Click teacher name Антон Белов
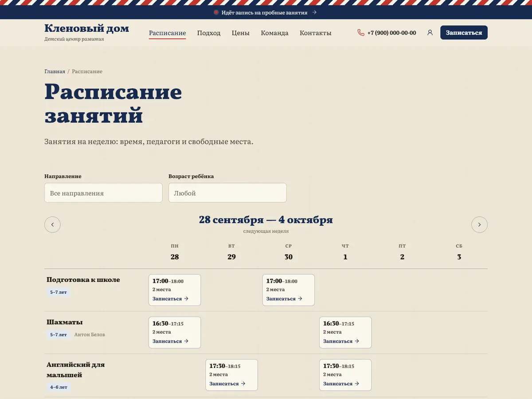Viewport: 532px width, 399px height. pos(90,335)
